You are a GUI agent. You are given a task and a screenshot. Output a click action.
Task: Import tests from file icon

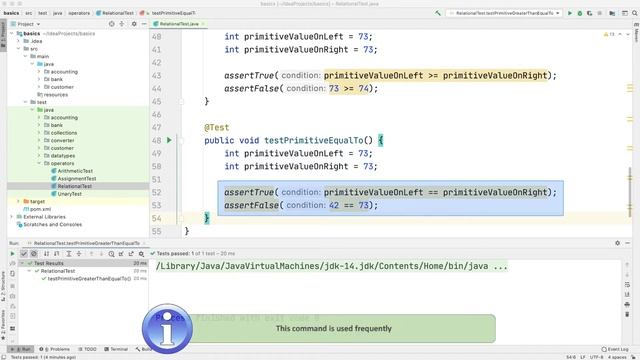121,253
